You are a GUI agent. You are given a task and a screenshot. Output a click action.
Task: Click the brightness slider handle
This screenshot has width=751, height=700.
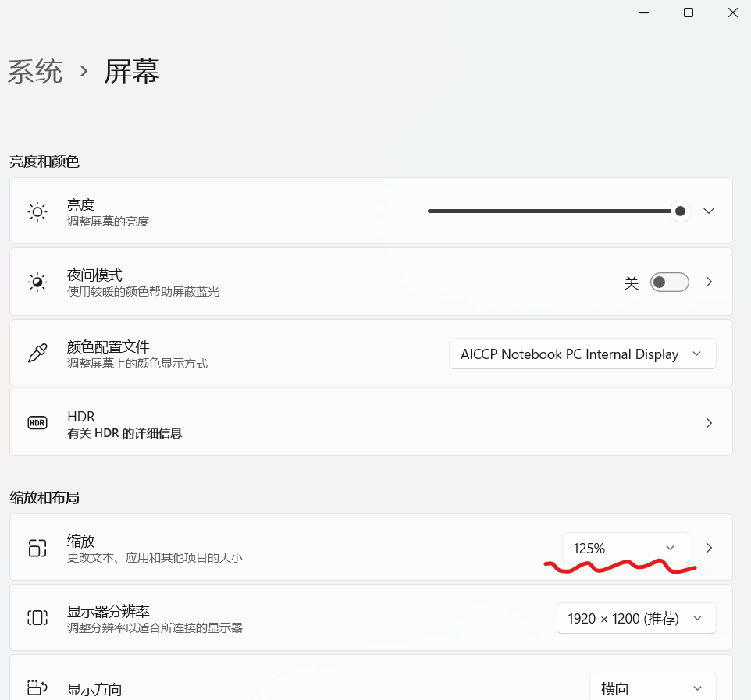coord(680,211)
